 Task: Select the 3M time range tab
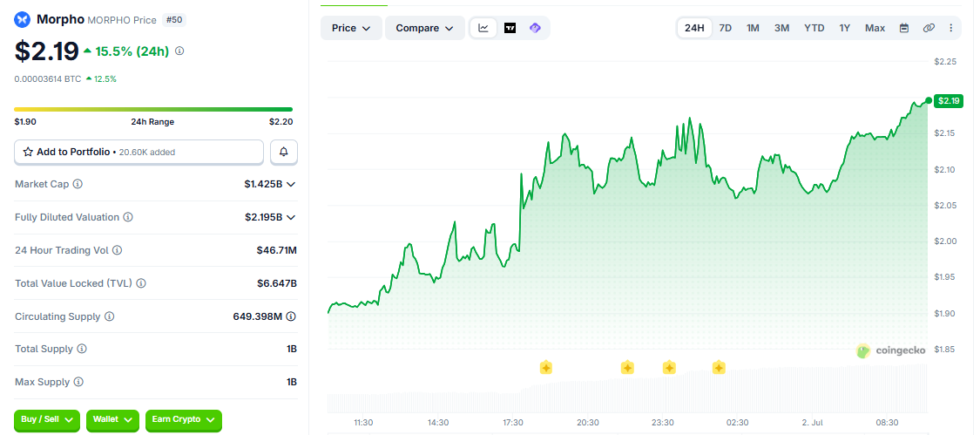pyautogui.click(x=782, y=28)
